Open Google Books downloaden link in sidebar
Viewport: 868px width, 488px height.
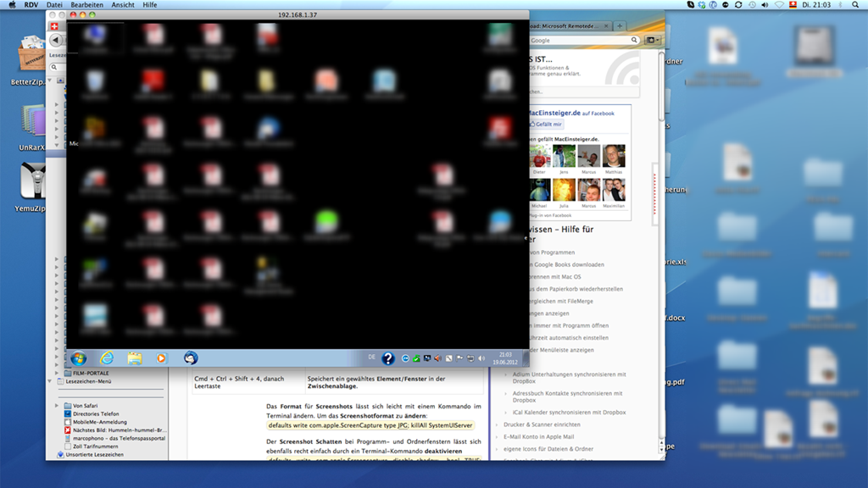pos(567,264)
